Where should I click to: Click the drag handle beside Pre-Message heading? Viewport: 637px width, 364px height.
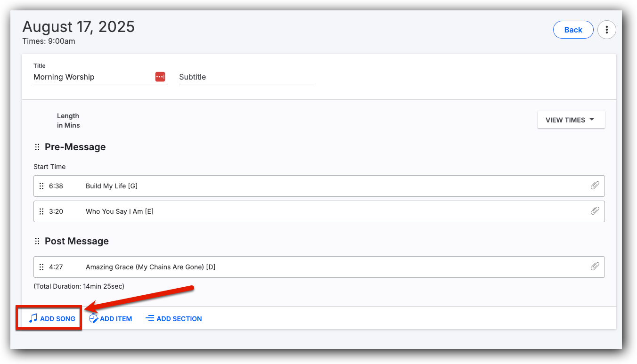(x=37, y=146)
